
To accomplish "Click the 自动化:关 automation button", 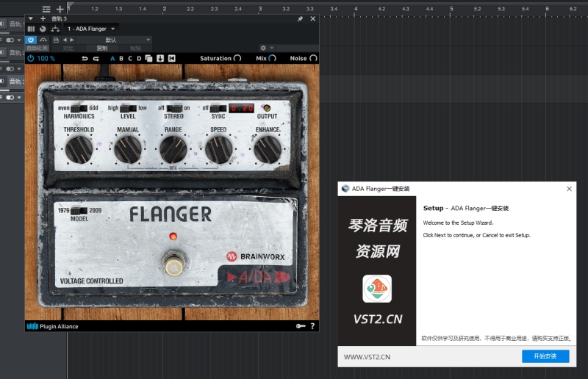I will pos(37,48).
